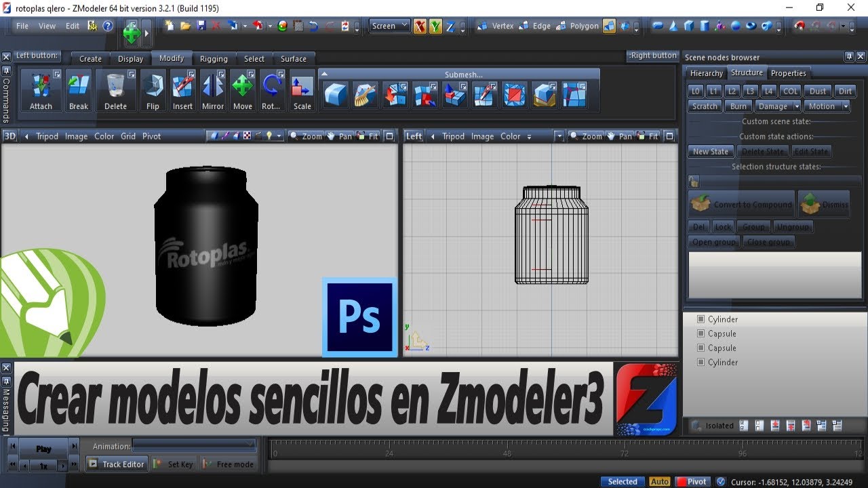This screenshot has height=488, width=868.
Task: Click the Play button
Action: click(43, 449)
